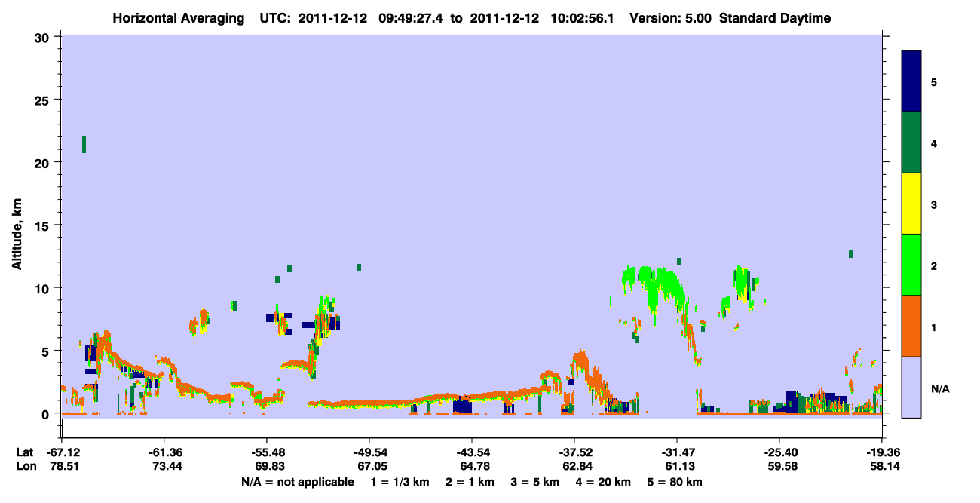Viewport: 980px width, 503px height.
Task: Click the altitude tick label '25'
Action: pyautogui.click(x=43, y=100)
